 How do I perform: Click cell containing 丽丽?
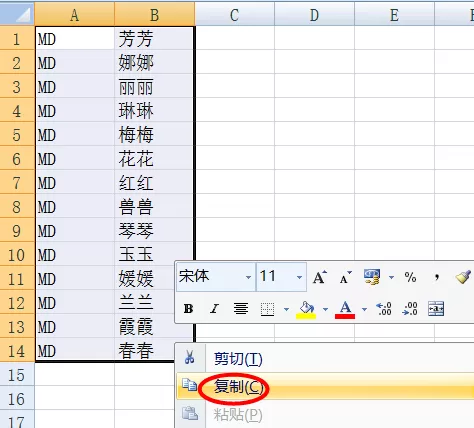point(154,87)
